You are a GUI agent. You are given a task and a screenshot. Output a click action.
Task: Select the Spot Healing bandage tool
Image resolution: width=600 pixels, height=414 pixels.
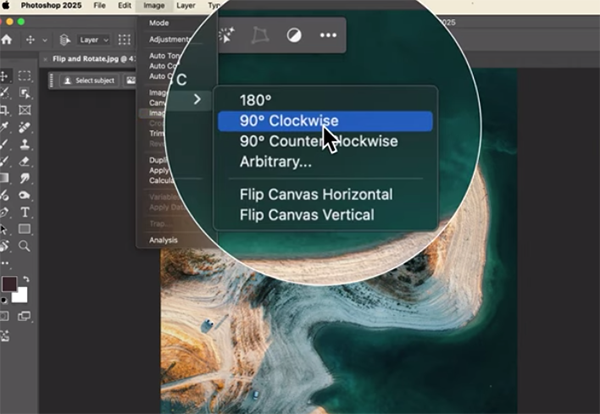tap(24, 127)
